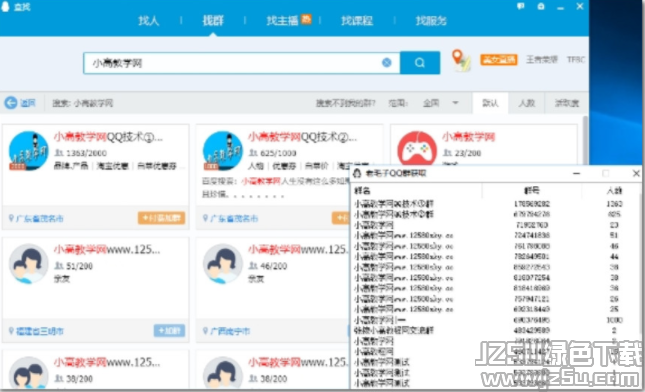The image size is (645, 392).
Task: Click the 搜索不到我的群? link
Action: pyautogui.click(x=346, y=103)
